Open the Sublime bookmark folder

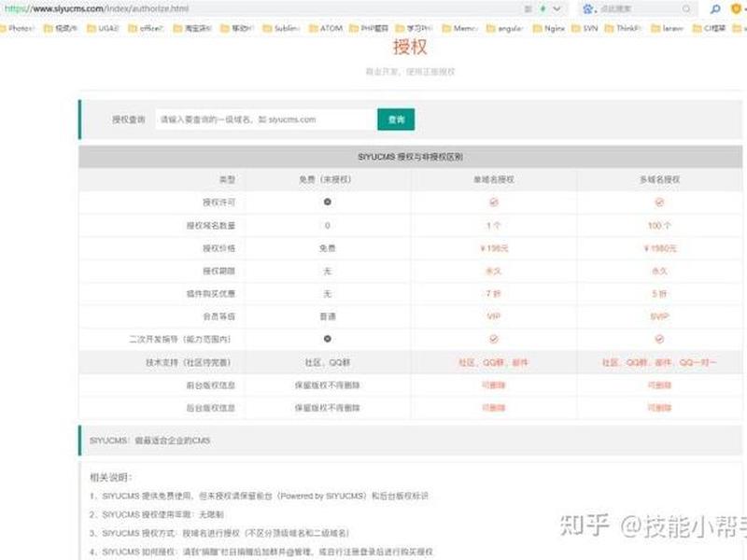281,29
